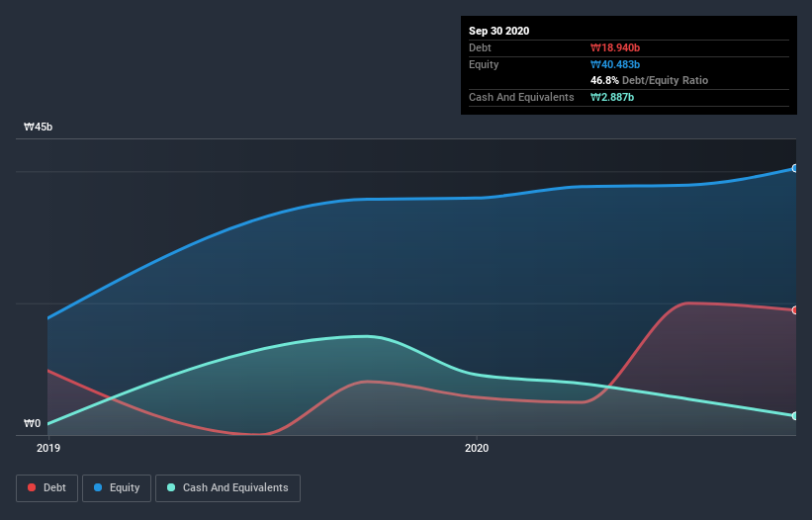Click the Cash data point at Sep 2020

[795, 415]
